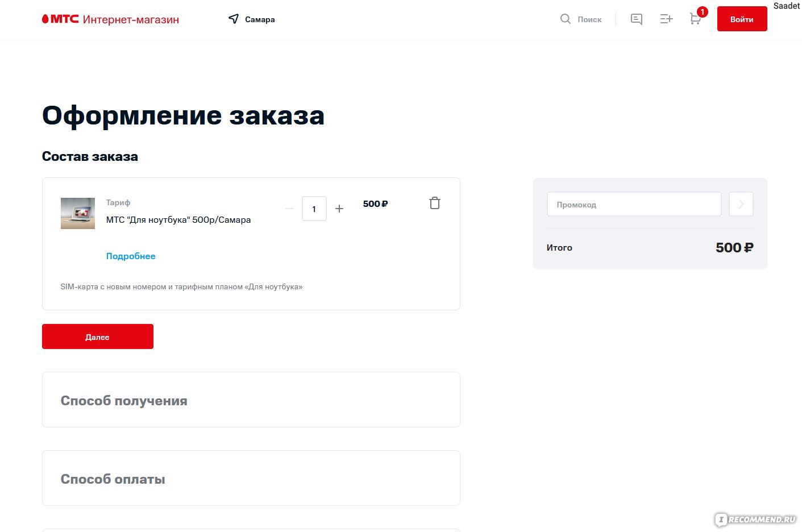Screen dimensions: 802x532
Task: Decrease quantity with the minus button
Action: tap(289, 209)
